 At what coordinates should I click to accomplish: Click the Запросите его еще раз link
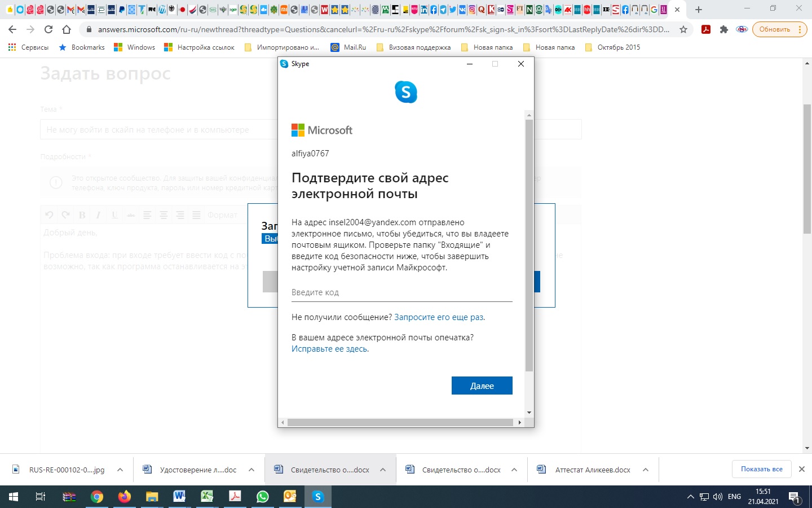point(439,317)
